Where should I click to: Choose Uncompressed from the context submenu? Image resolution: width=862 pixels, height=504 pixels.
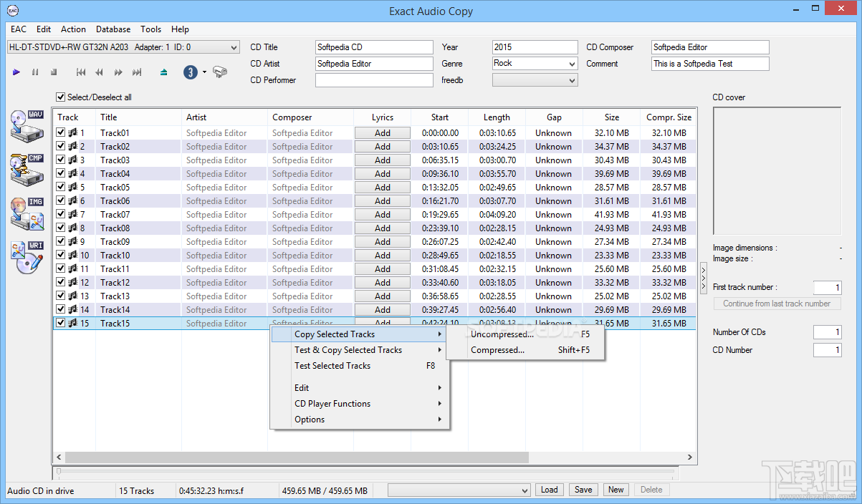[502, 334]
